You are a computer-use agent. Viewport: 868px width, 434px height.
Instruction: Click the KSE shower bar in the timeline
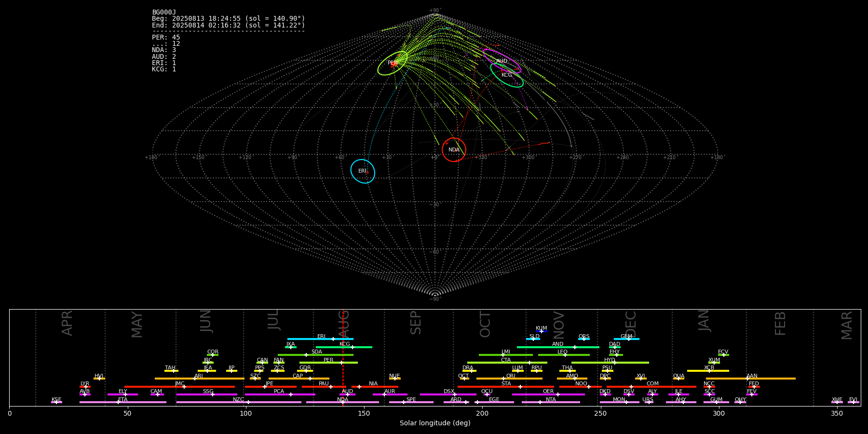pos(56,402)
